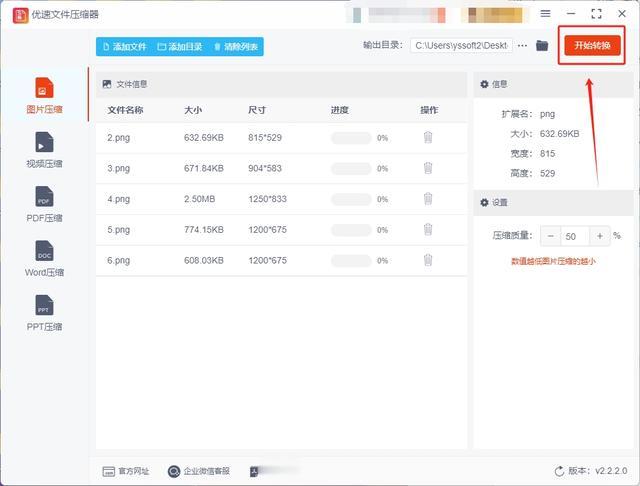
Task: Open the output folder icon
Action: 542,45
